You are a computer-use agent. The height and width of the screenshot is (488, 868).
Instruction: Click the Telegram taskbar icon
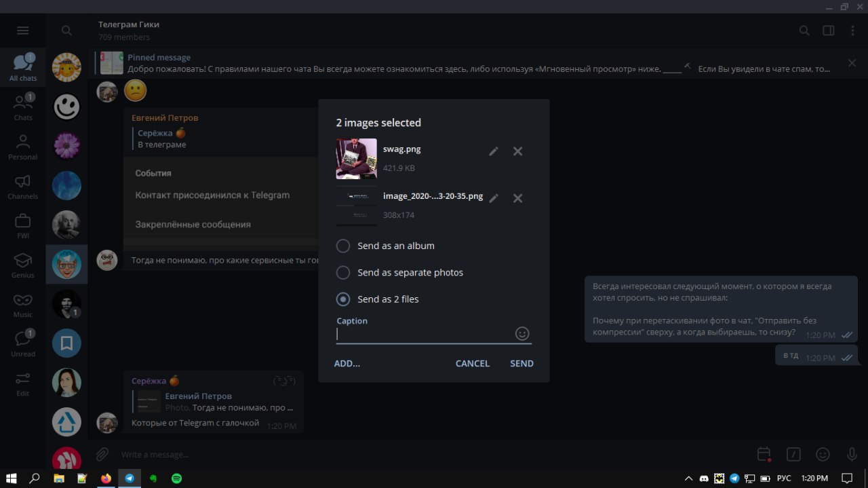click(130, 478)
